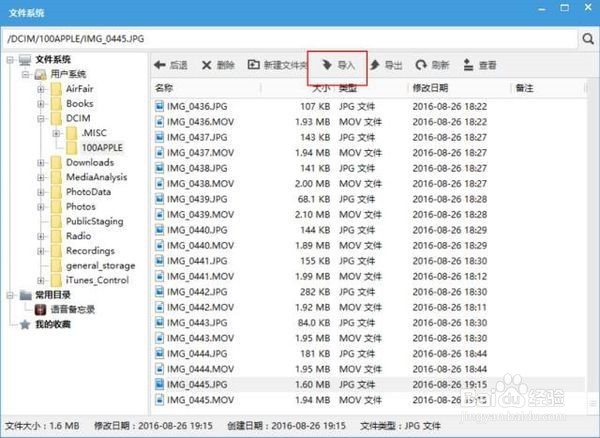Image resolution: width=600 pixels, height=438 pixels.
Task: Select file IMG_0443.MOV
Action: [200, 338]
